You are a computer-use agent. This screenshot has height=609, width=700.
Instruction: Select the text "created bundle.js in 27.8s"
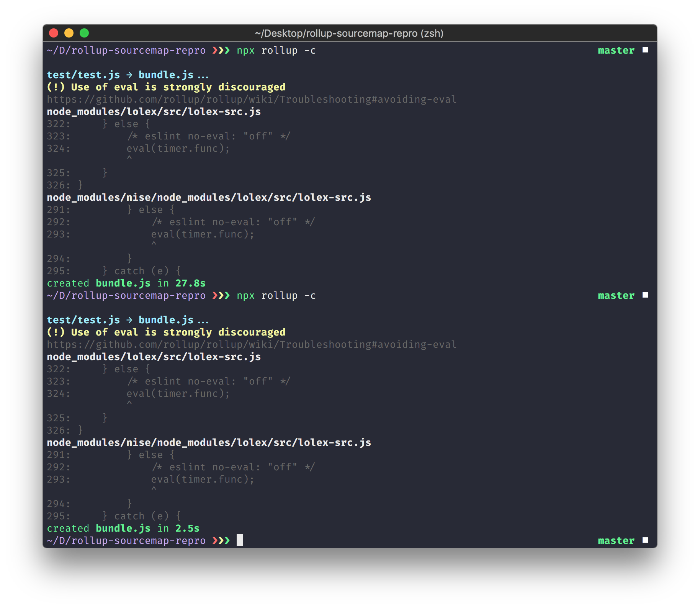(x=126, y=283)
